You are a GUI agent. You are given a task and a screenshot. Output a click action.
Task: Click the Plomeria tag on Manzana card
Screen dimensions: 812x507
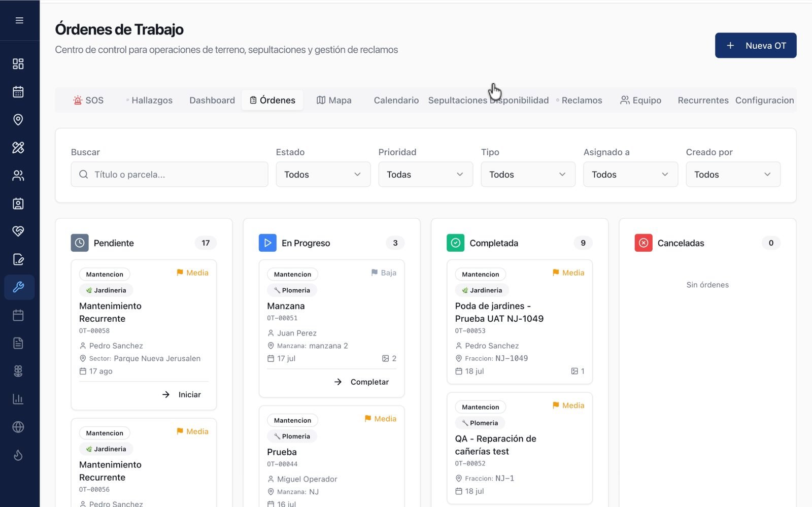point(292,290)
